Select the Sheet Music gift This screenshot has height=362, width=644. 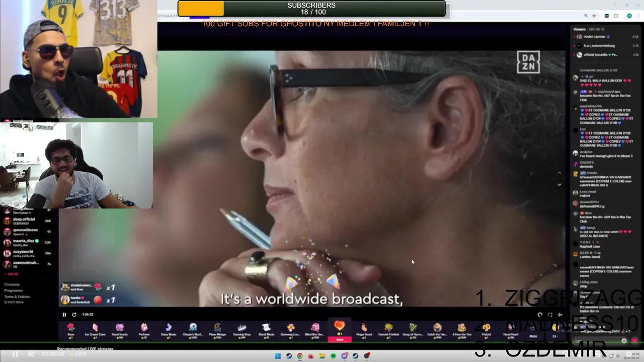(266, 330)
